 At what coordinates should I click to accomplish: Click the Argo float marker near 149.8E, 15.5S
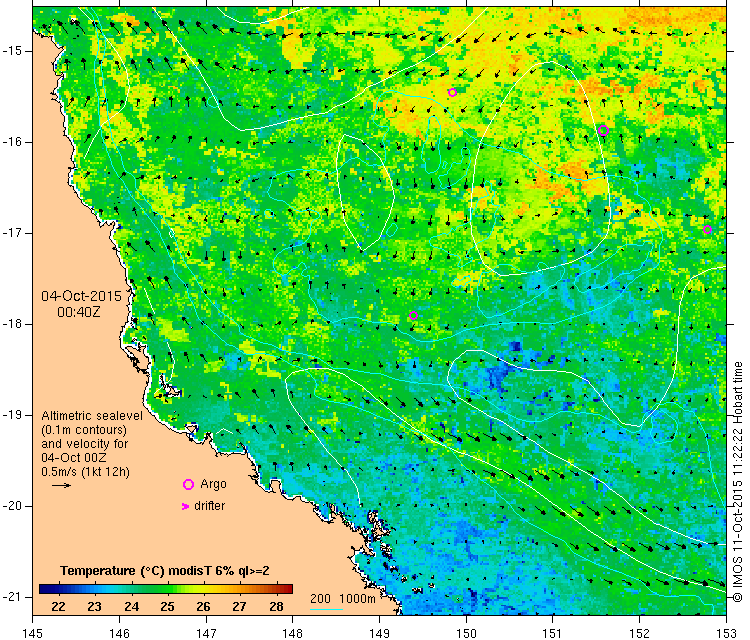[x=452, y=92]
